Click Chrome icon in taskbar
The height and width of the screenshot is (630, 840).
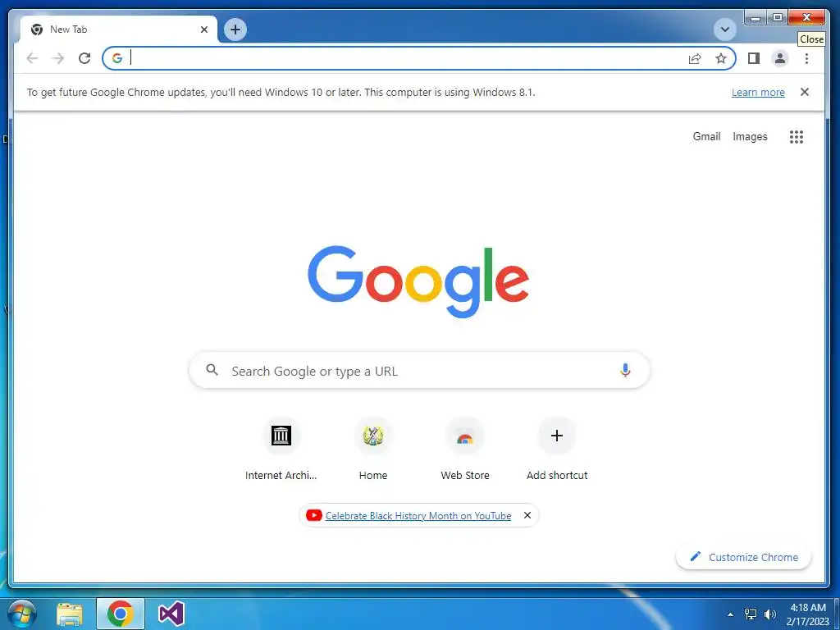pos(120,614)
